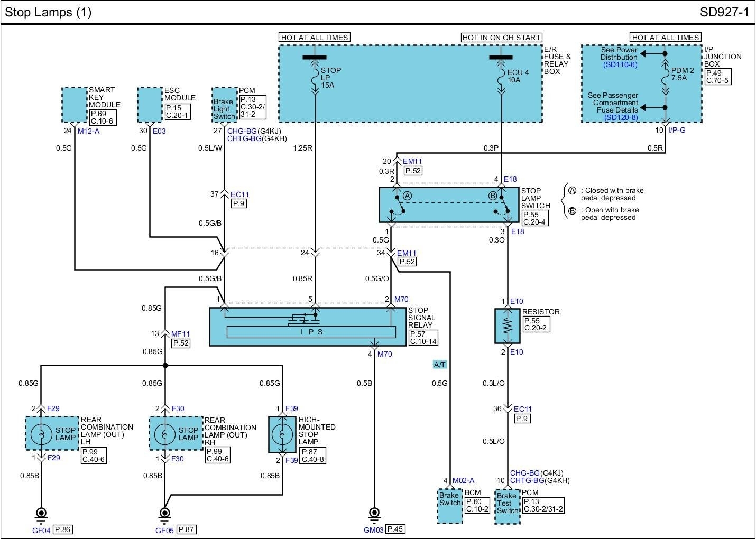The width and height of the screenshot is (756, 539).
Task: Click the STOP LP 15A fuse symbol
Action: [315, 77]
